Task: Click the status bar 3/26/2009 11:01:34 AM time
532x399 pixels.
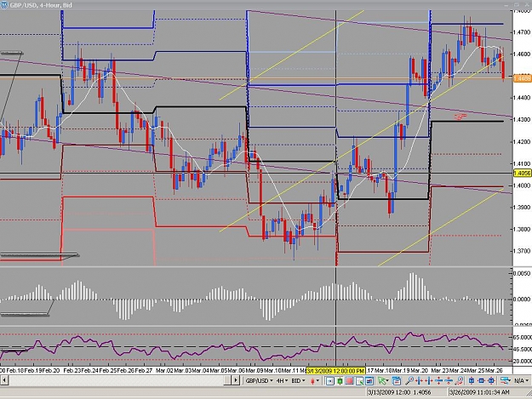Action: [479, 392]
